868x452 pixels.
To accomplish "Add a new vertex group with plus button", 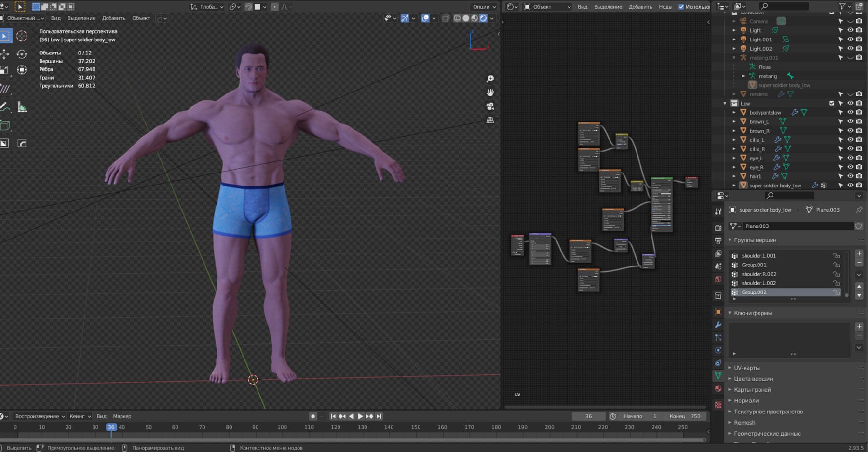I will tap(859, 253).
